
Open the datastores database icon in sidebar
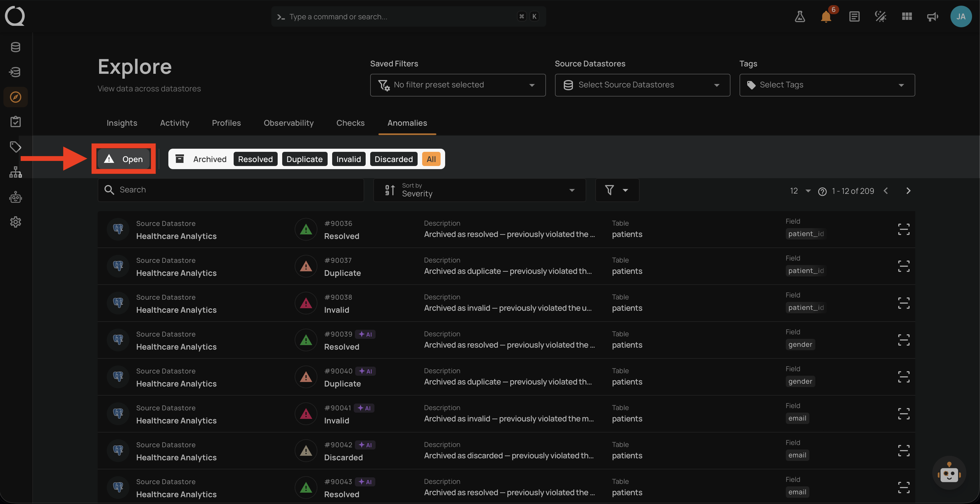[16, 47]
